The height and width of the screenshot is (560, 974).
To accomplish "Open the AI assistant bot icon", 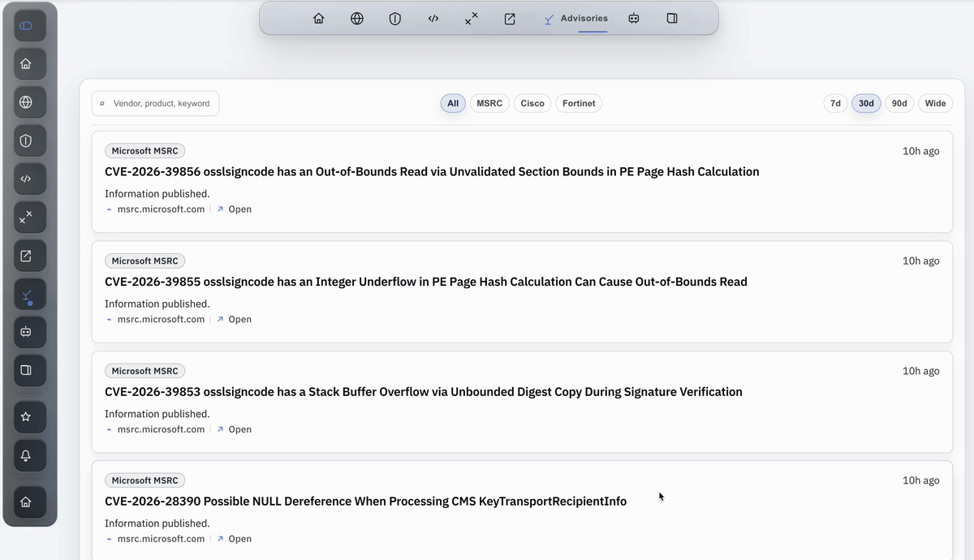I will click(x=634, y=18).
